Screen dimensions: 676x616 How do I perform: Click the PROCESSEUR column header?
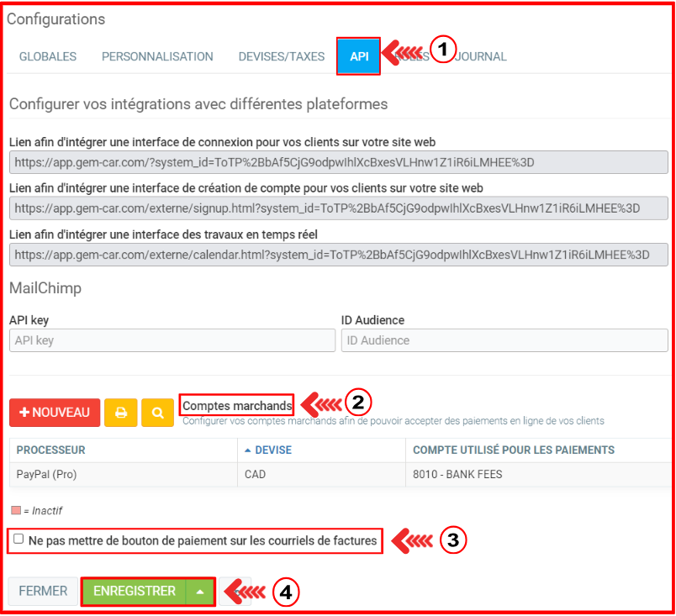[50, 450]
